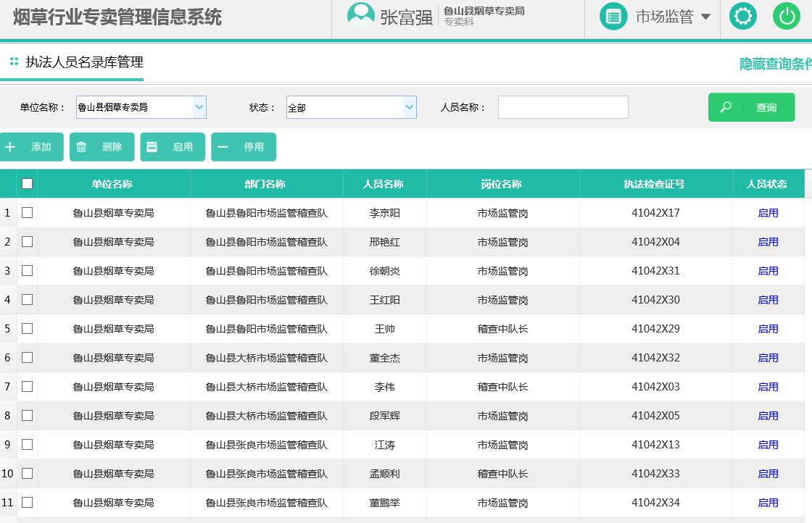Click the 稽查中队长 cell in 王帅's row
Screen dimensions: 812x523
(503, 328)
